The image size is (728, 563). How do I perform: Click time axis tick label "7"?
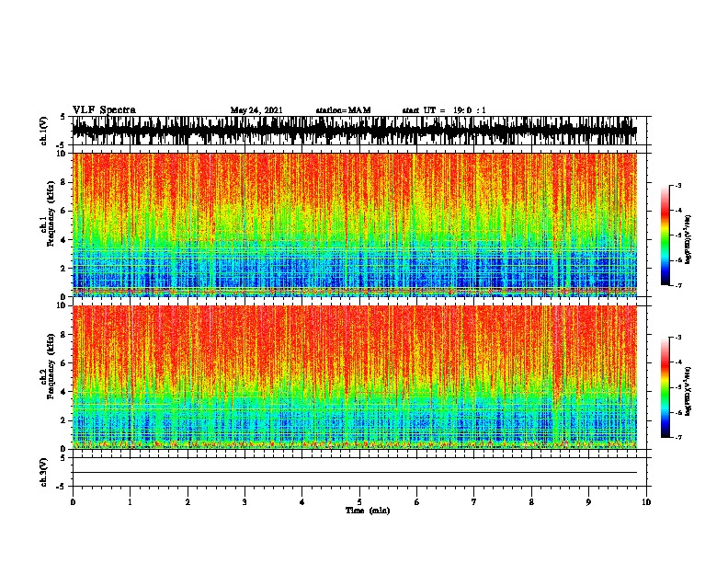pyautogui.click(x=474, y=502)
